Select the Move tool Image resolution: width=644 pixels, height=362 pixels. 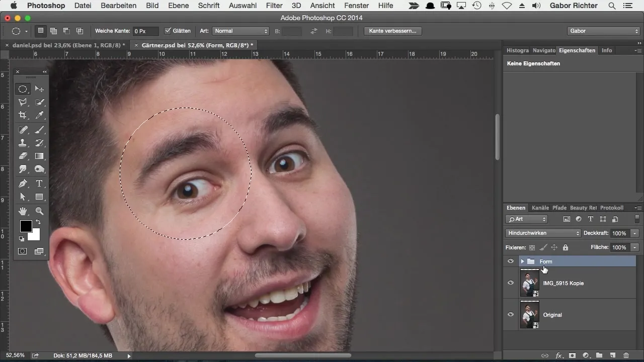tap(39, 89)
